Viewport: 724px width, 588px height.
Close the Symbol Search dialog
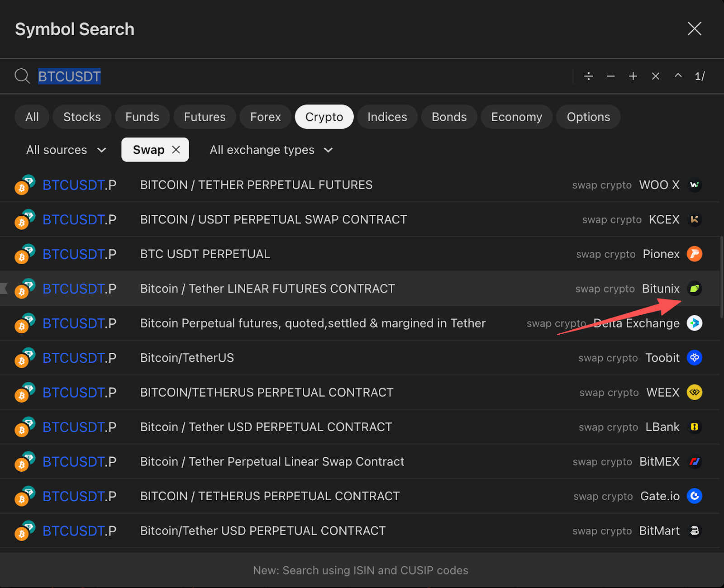click(x=694, y=28)
